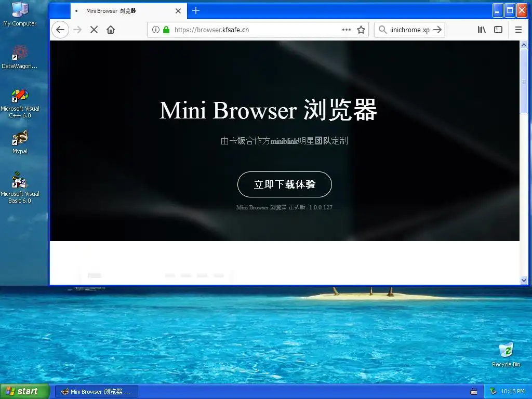Click the Mini Browser 浏览器 page heading
Screen dimensions: 532x399
tap(268, 110)
